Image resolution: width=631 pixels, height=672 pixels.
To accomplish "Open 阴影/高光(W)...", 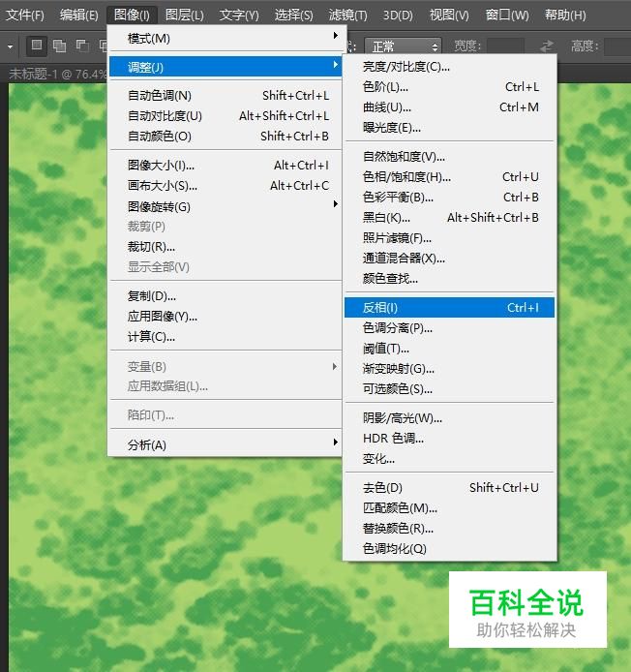I will 449,418.
